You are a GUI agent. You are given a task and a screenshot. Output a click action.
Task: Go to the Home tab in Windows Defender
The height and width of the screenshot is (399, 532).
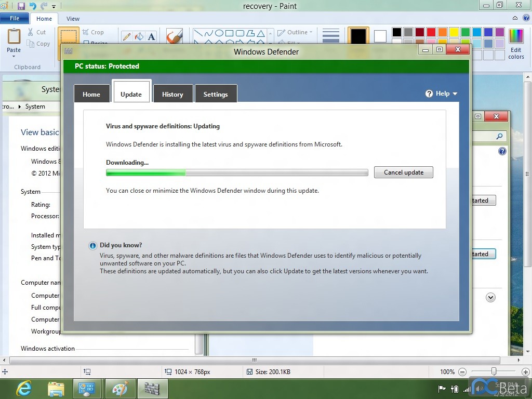click(x=91, y=94)
